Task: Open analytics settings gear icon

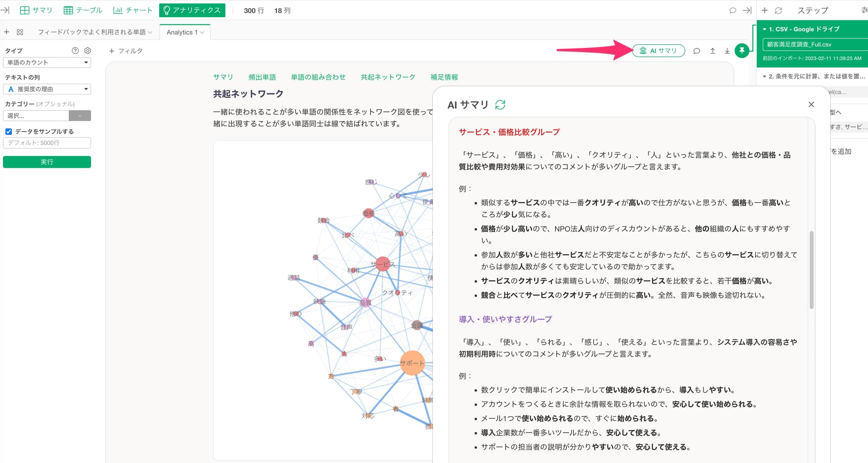Action: pyautogui.click(x=88, y=51)
